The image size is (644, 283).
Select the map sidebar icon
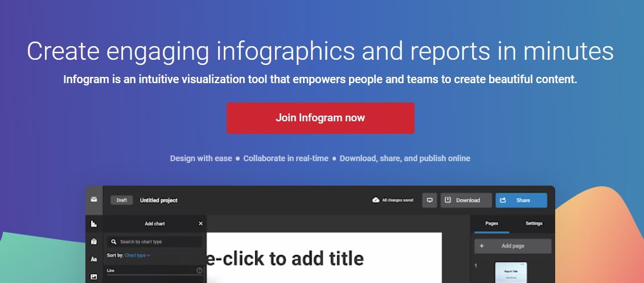click(x=93, y=241)
